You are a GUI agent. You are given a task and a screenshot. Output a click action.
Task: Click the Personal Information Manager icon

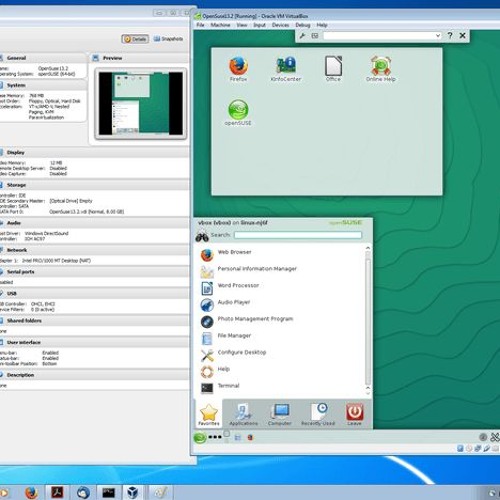pyautogui.click(x=207, y=272)
